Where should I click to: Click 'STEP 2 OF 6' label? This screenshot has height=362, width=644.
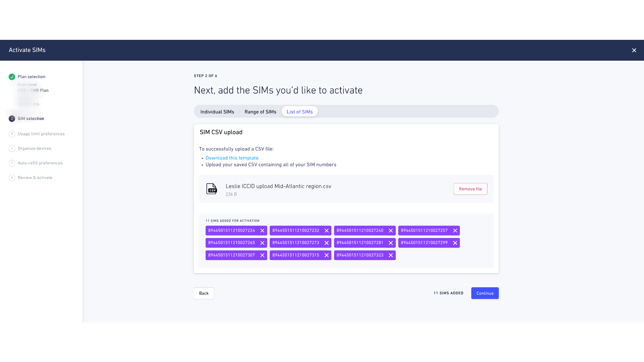click(x=206, y=76)
